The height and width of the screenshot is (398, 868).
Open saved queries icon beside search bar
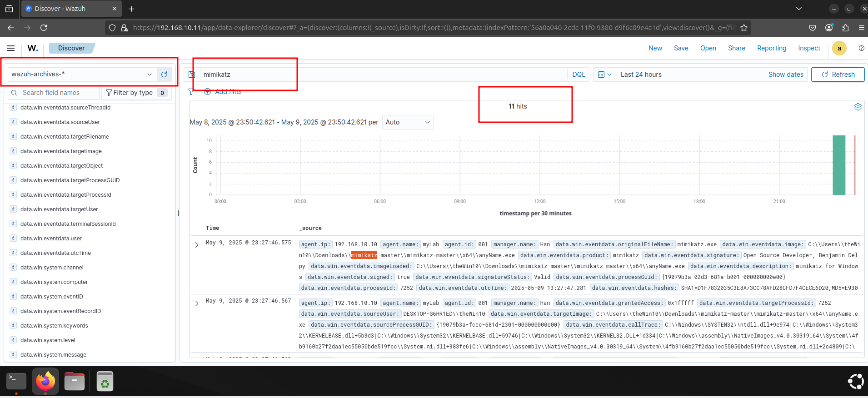(192, 75)
